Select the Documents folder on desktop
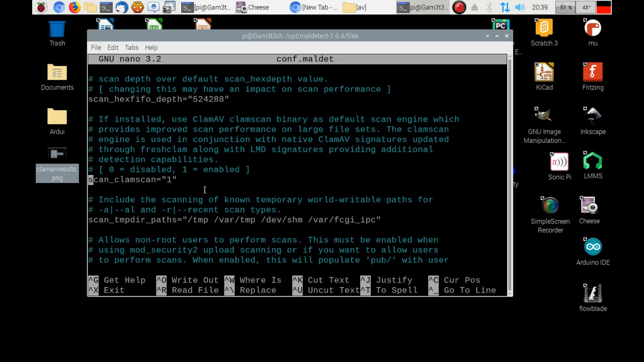The width and height of the screenshot is (644, 362). 57,77
